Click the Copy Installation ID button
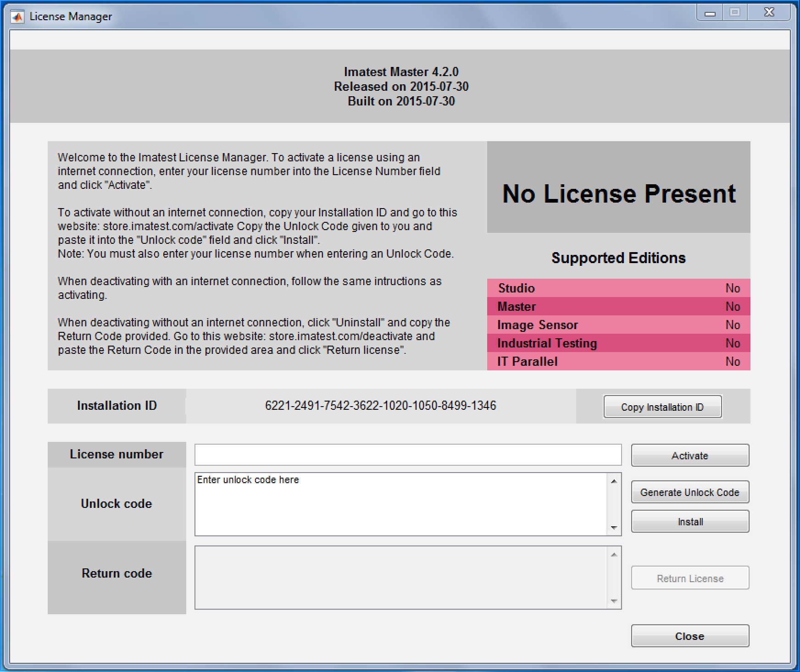This screenshot has height=672, width=800. point(662,407)
